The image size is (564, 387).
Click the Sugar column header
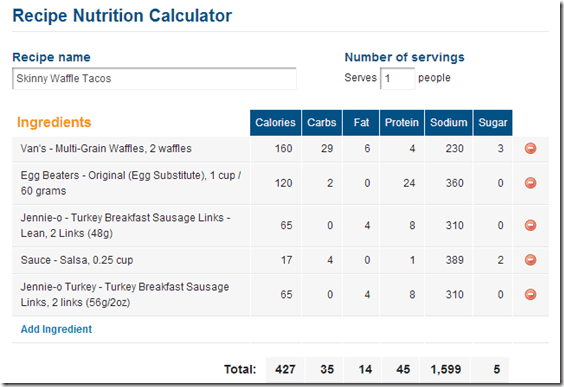[493, 123]
